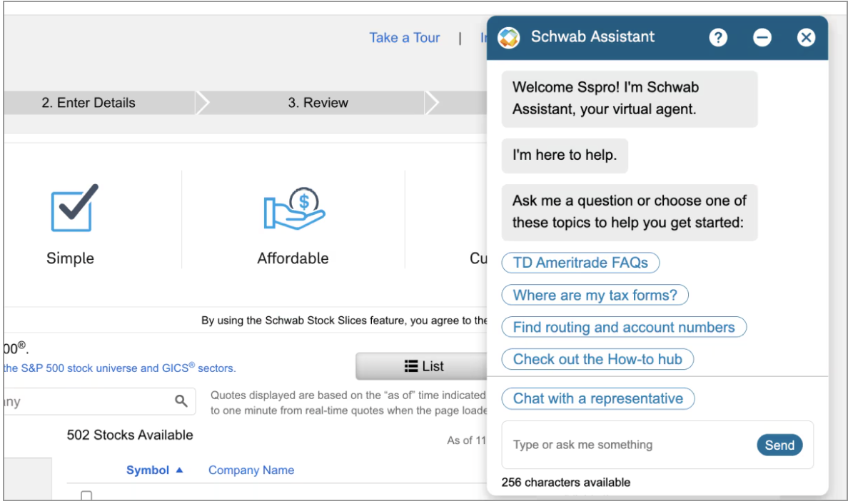Screen dimensions: 848x504
Task: Close the Schwab Assistant chat window
Action: tap(806, 37)
